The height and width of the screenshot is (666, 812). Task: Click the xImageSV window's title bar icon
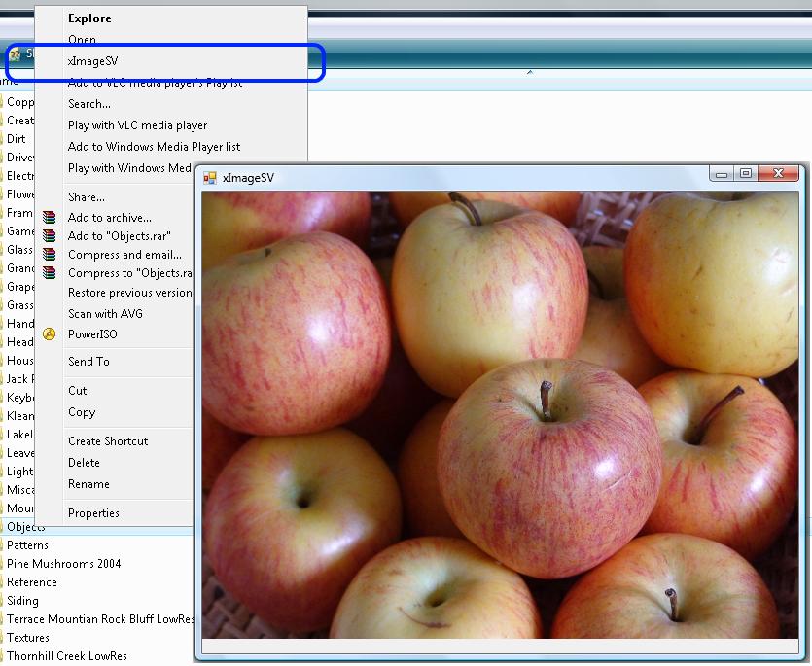pos(210,178)
